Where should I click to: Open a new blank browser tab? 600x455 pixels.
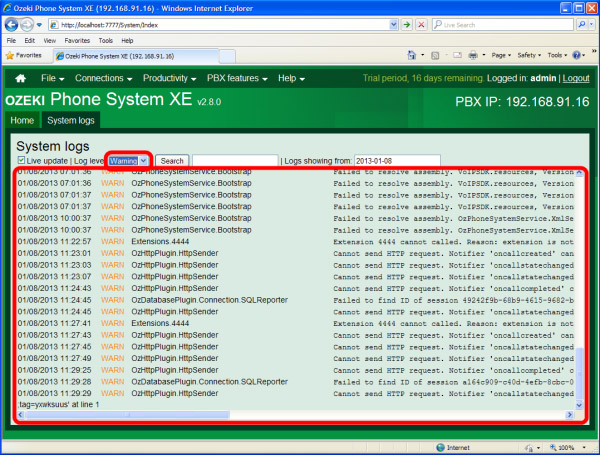pos(227,57)
